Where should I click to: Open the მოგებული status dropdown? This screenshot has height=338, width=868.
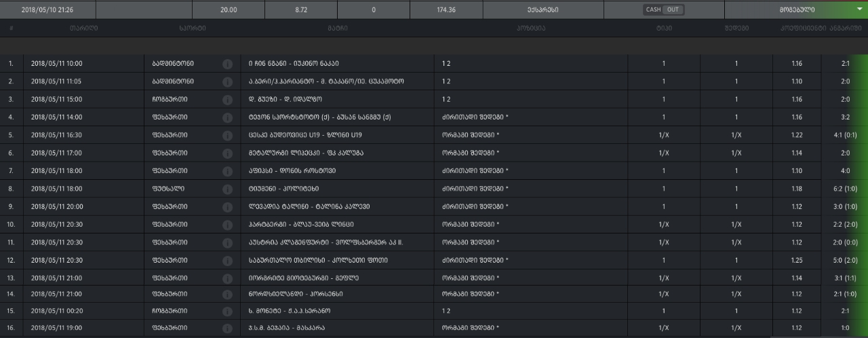[x=796, y=10]
